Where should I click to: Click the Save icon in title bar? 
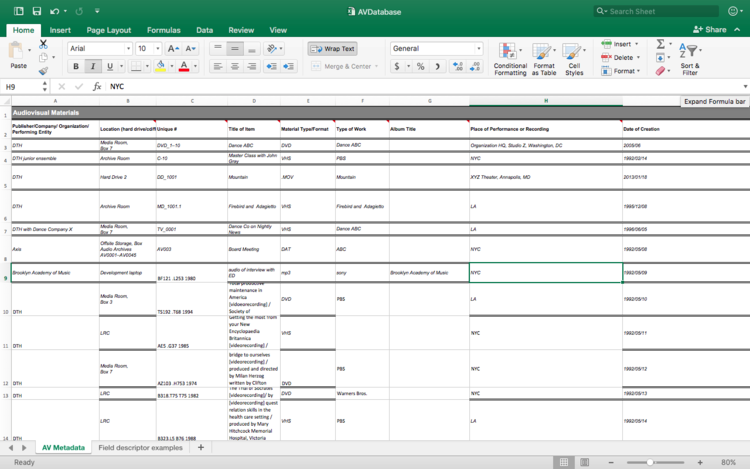tap(36, 11)
